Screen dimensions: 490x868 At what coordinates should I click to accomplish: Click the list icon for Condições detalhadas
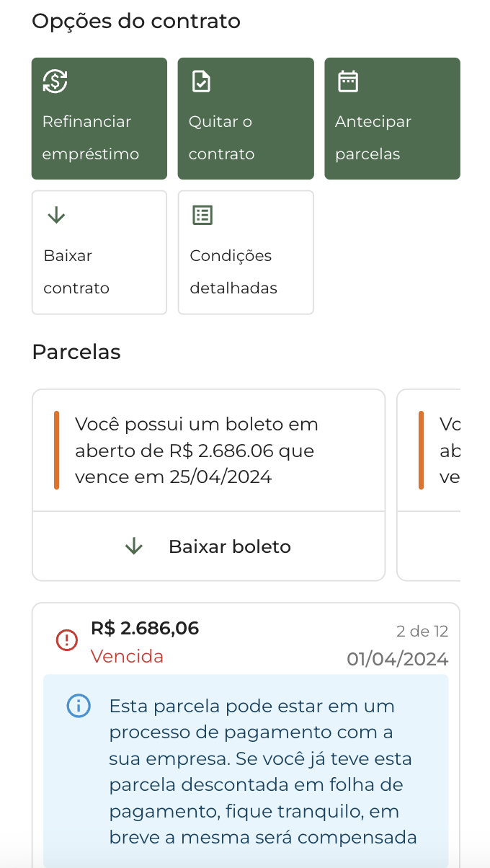coord(202,215)
